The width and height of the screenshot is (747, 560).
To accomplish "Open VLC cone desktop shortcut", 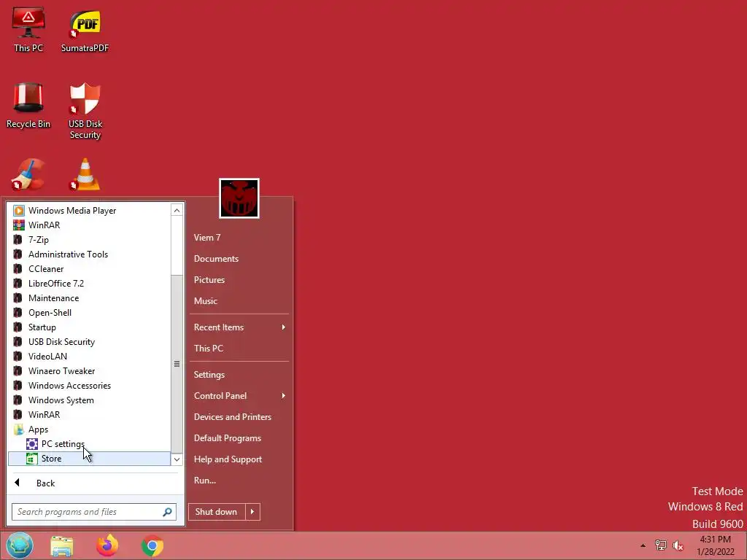I will (85, 174).
